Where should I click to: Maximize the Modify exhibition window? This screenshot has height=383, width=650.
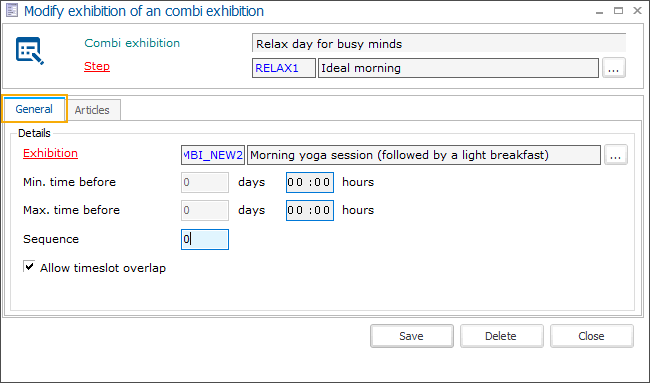click(618, 11)
